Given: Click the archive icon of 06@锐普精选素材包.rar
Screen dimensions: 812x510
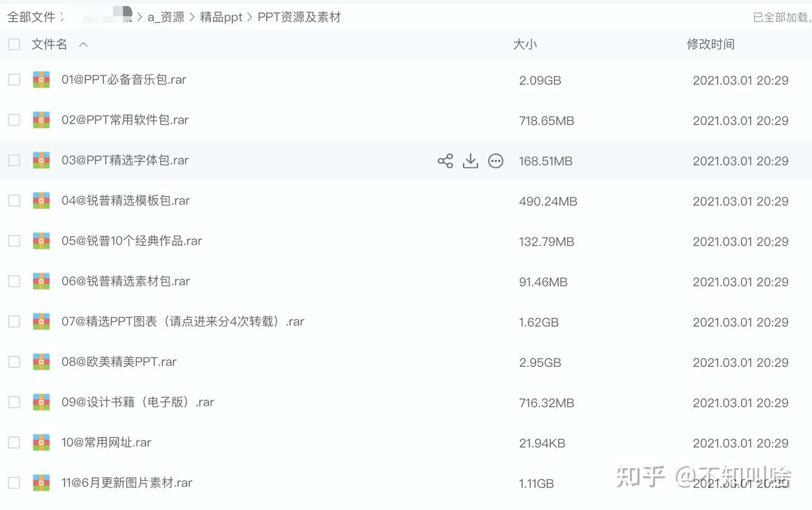Looking at the screenshot, I should [41, 281].
